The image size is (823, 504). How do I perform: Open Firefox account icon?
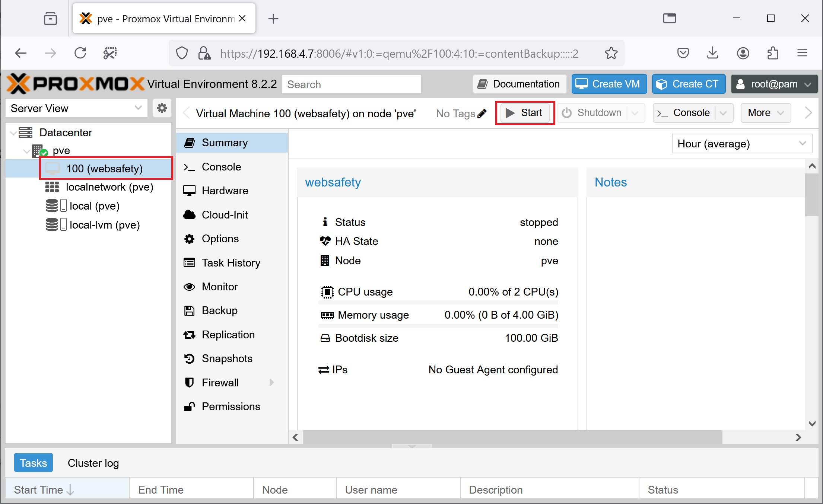pos(743,54)
